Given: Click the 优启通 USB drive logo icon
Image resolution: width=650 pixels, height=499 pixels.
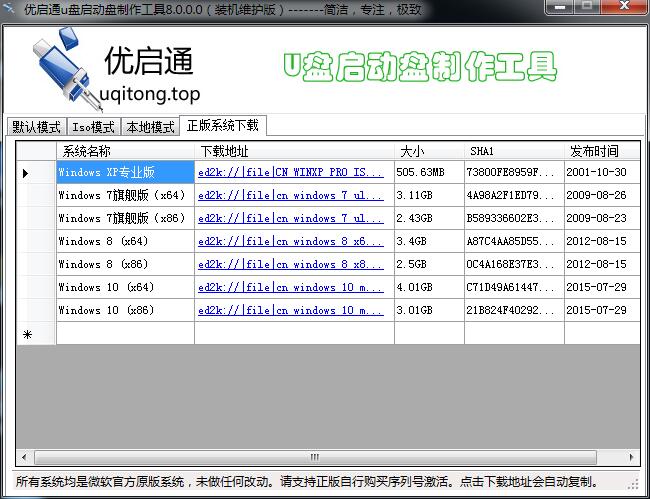Looking at the screenshot, I should pyautogui.click(x=55, y=68).
